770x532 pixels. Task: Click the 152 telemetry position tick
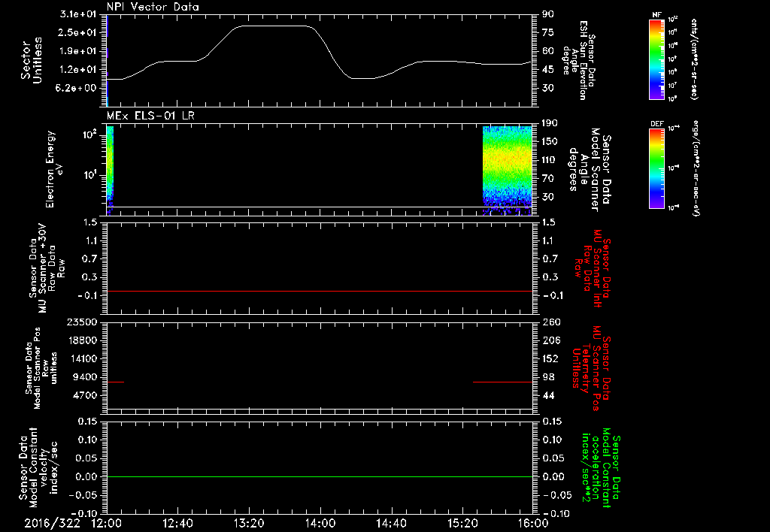point(550,358)
